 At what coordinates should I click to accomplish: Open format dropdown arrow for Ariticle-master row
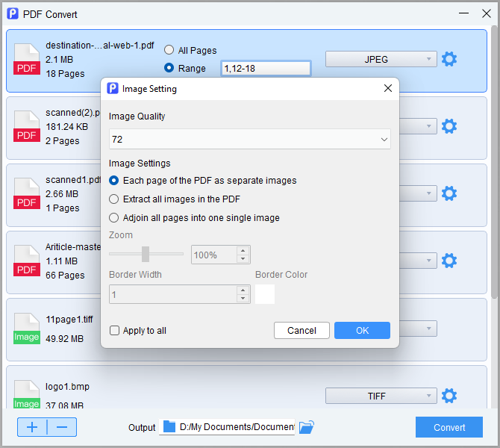click(x=429, y=261)
